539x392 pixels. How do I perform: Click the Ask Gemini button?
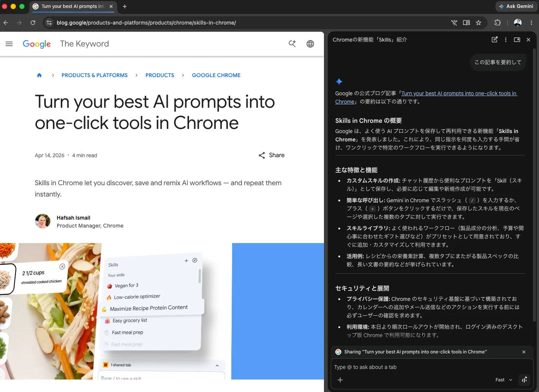coord(516,6)
